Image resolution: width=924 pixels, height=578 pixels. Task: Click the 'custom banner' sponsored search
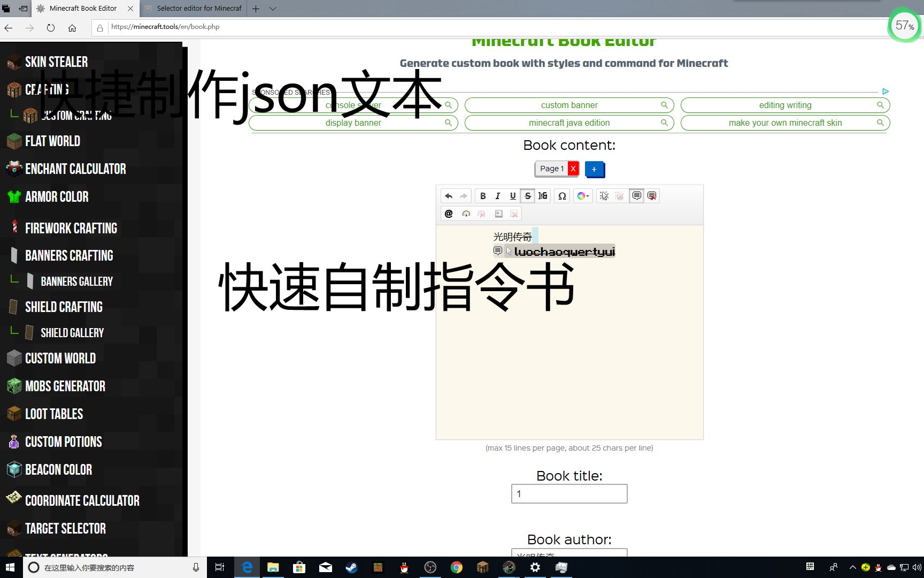(x=569, y=105)
